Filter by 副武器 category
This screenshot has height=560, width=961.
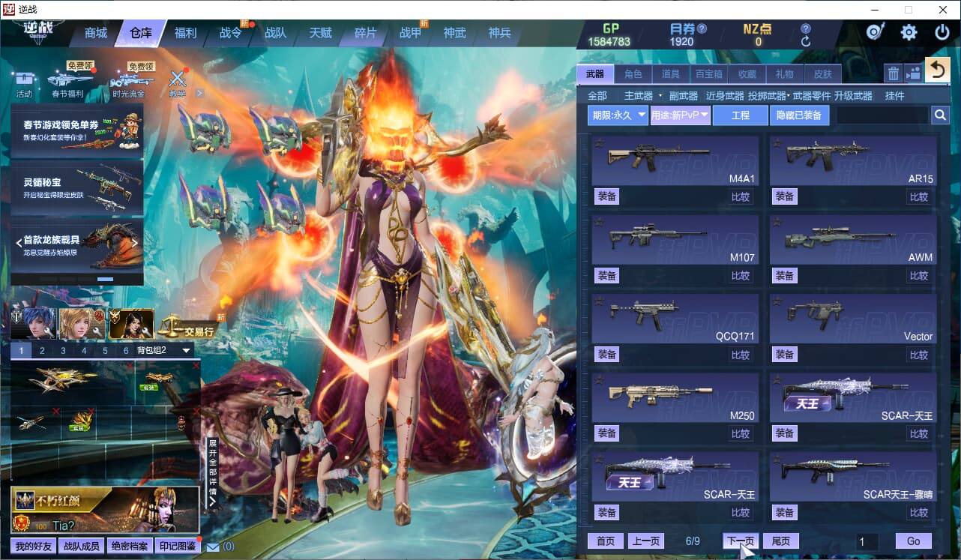pos(684,96)
